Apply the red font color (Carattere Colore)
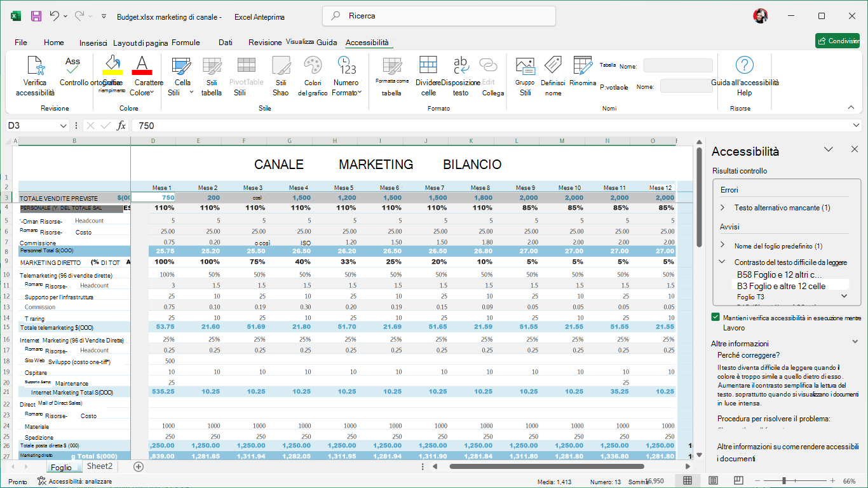 (x=142, y=65)
